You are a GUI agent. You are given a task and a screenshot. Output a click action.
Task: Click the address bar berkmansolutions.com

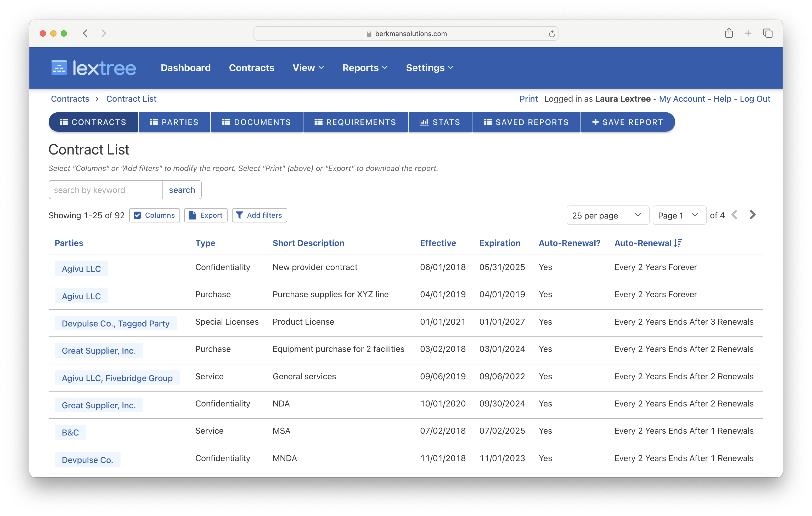[406, 33]
